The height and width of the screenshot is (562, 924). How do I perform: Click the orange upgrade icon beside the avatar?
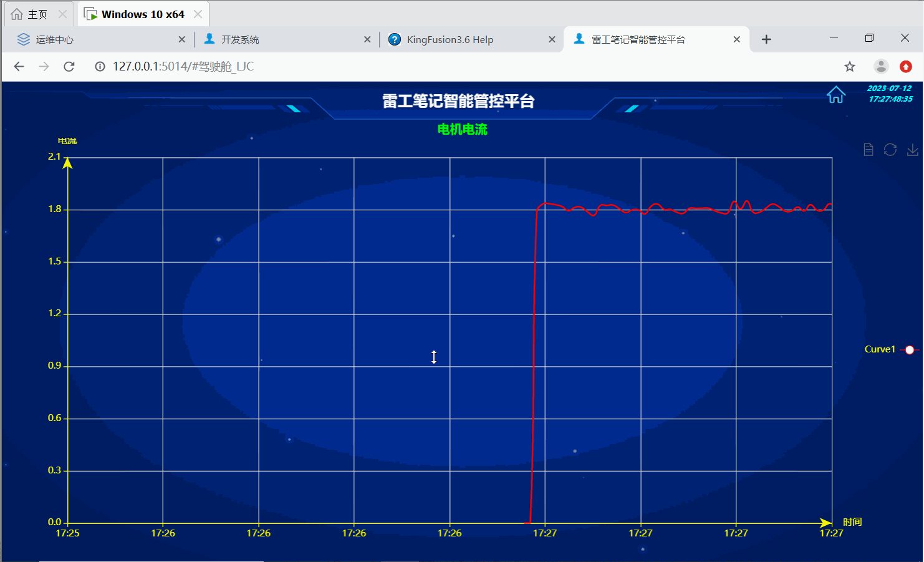(905, 66)
